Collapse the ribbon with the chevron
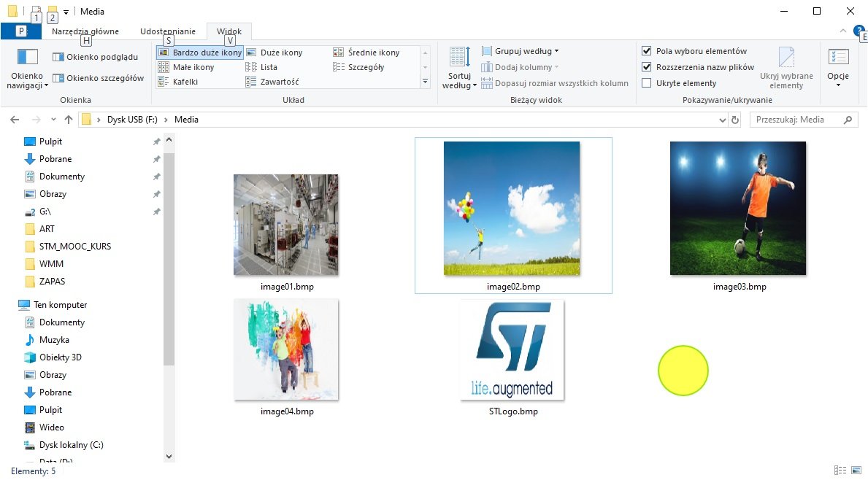The image size is (868, 480). point(843,31)
